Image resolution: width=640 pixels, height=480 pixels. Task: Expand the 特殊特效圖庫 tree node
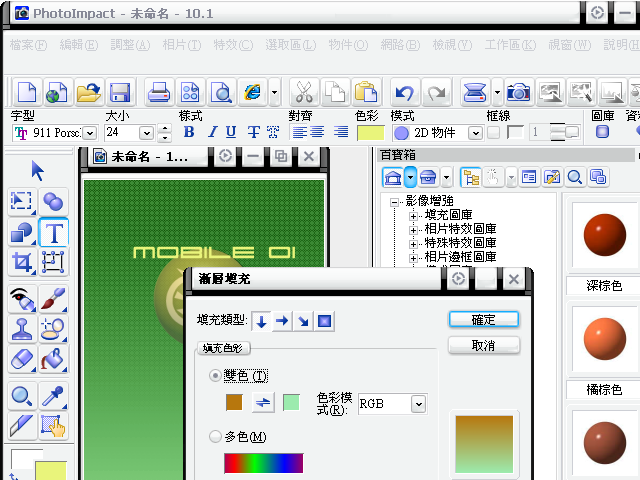click(413, 244)
